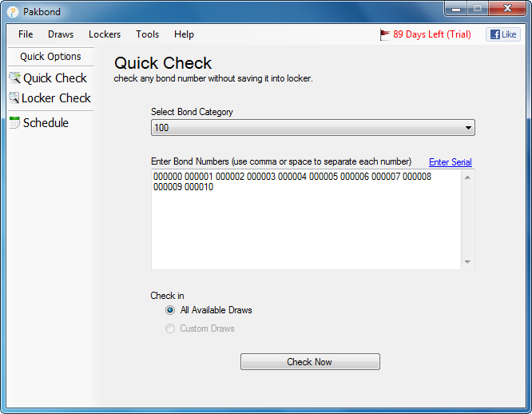Viewport: 532px width, 414px height.
Task: Click the 89 Days Left (Trial) text
Action: click(x=432, y=34)
